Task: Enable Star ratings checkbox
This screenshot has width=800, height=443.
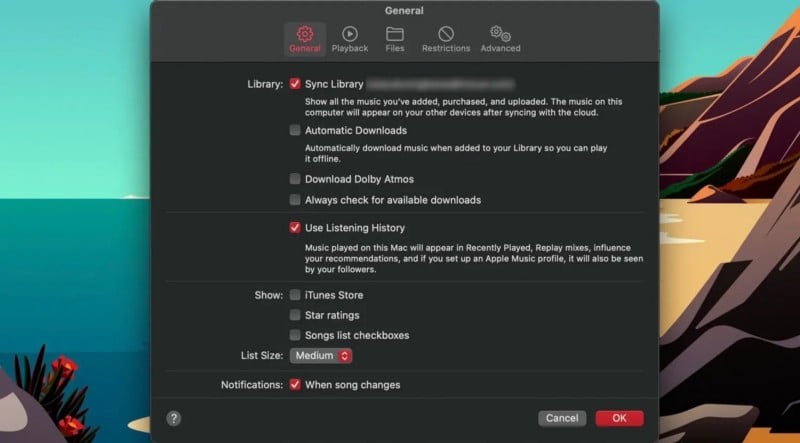Action: pyautogui.click(x=295, y=315)
